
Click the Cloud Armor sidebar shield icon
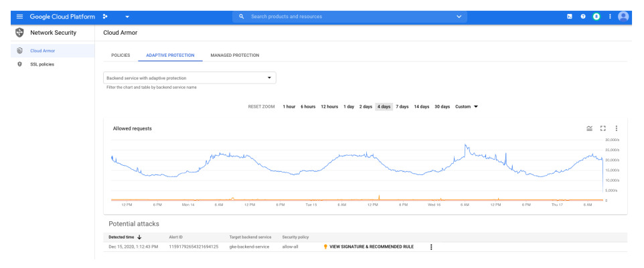(x=19, y=51)
